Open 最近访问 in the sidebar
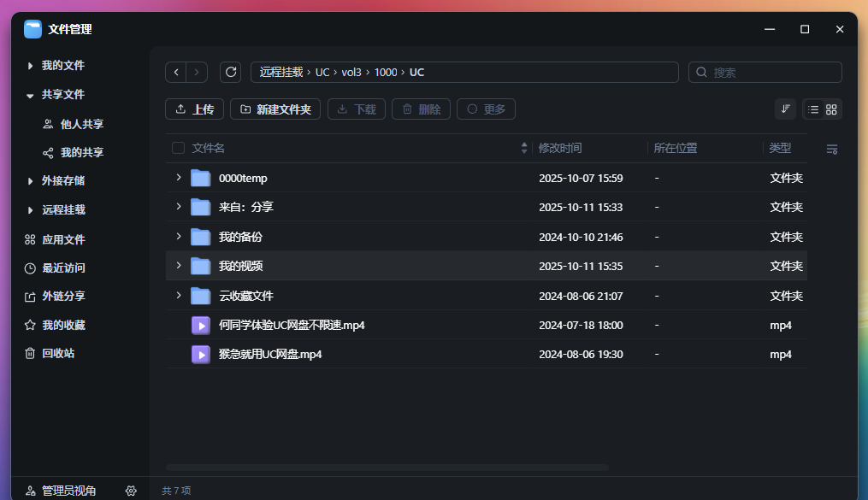 click(63, 268)
